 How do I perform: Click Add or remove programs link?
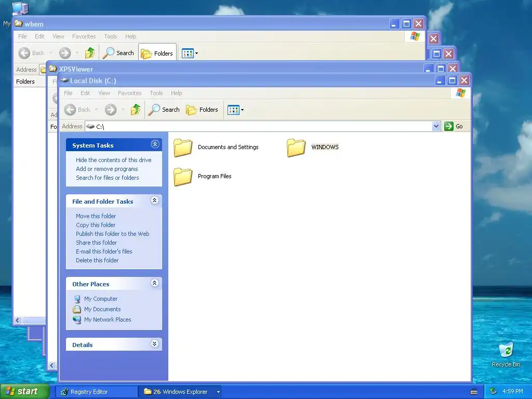click(107, 169)
